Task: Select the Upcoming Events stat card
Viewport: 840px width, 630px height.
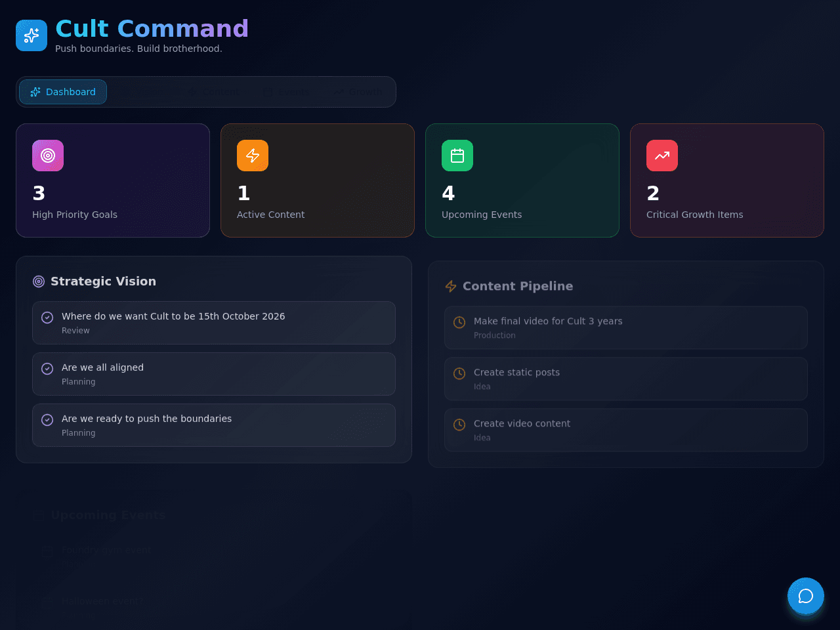Action: click(522, 180)
